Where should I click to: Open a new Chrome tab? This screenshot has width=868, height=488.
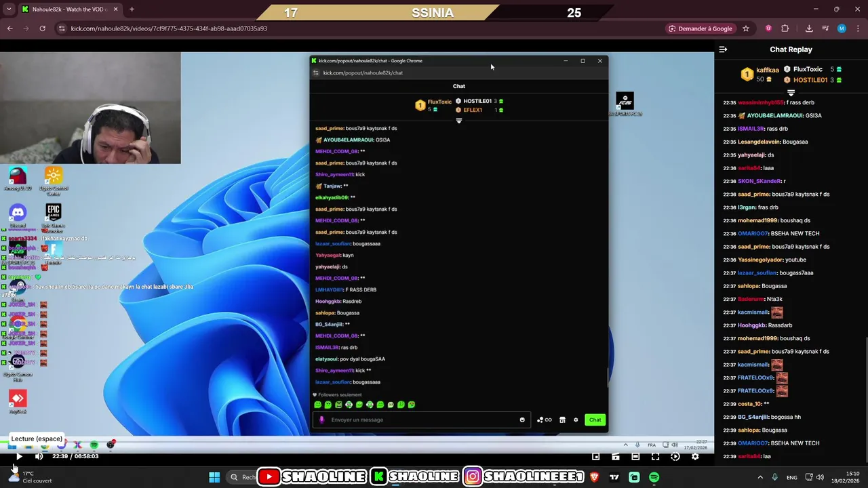[132, 9]
